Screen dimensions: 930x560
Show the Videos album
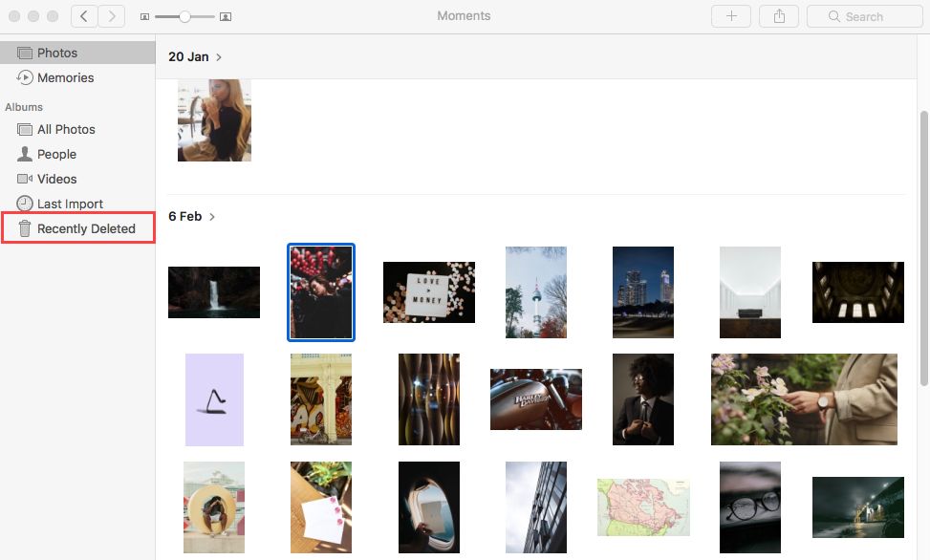coord(56,180)
